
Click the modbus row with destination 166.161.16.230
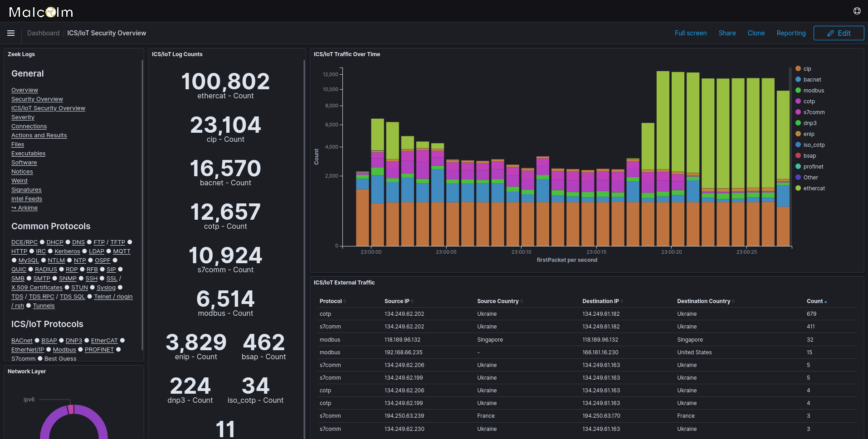544,352
